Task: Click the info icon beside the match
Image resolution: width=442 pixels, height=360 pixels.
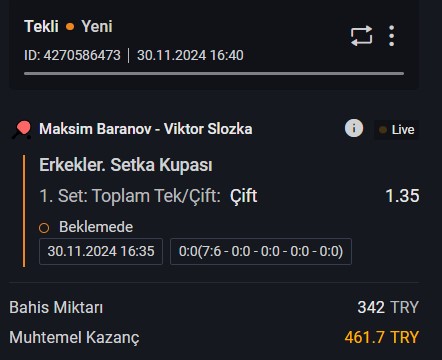Action: pos(354,128)
